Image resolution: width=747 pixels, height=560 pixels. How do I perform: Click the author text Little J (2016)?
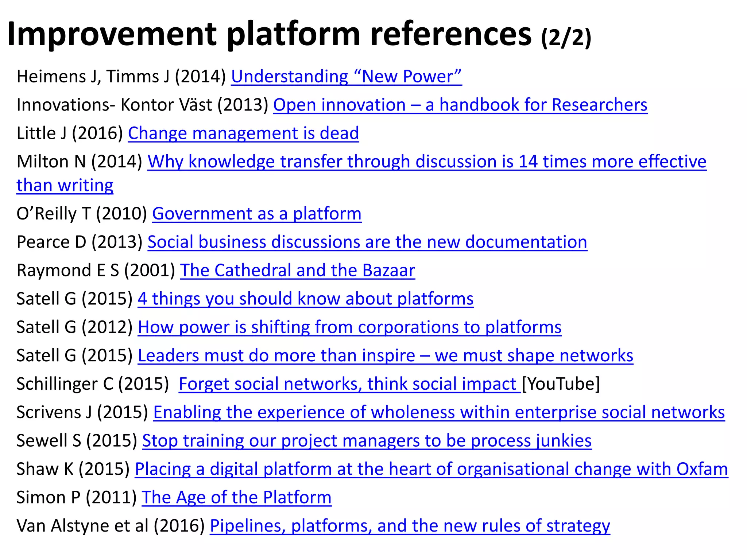[x=70, y=133]
